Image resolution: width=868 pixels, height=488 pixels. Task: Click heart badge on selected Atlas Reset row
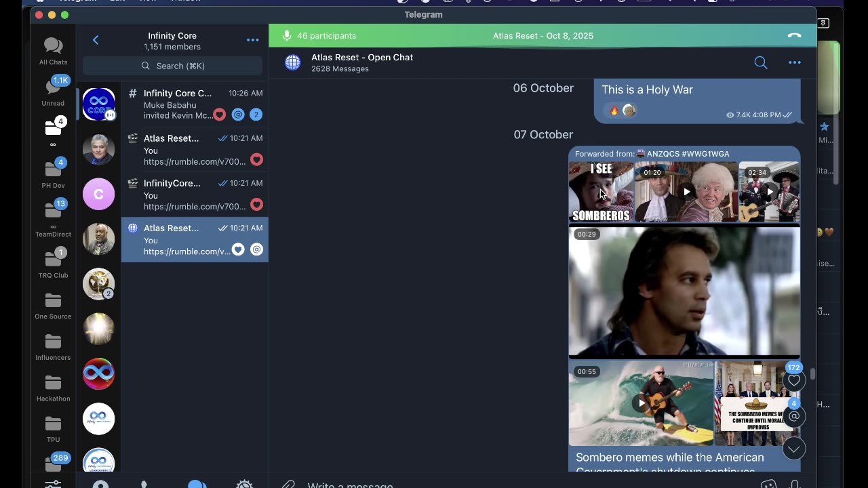click(x=238, y=249)
